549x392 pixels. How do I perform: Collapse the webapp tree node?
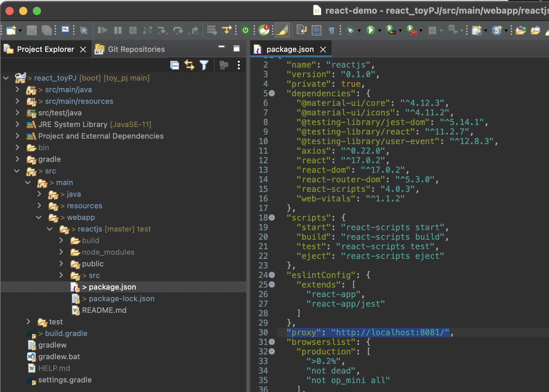pyautogui.click(x=39, y=218)
